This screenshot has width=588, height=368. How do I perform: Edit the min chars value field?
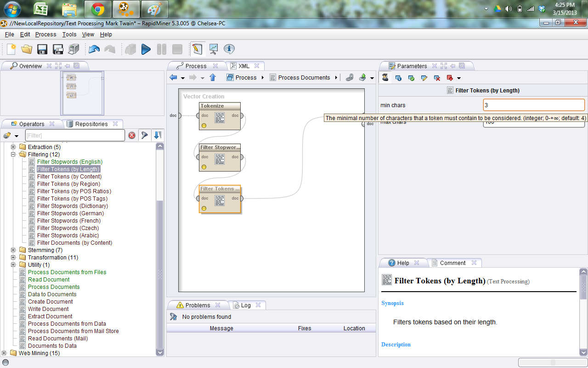(534, 105)
